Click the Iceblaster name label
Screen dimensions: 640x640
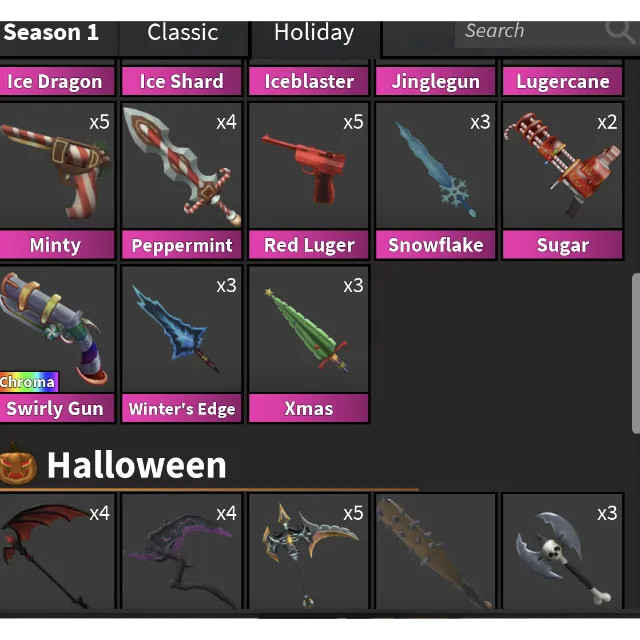(x=309, y=81)
